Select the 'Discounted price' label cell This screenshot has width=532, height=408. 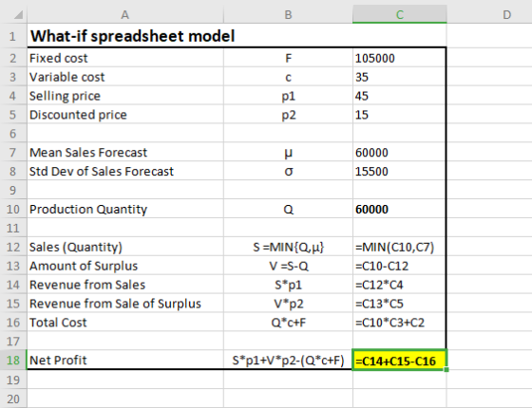(125, 115)
